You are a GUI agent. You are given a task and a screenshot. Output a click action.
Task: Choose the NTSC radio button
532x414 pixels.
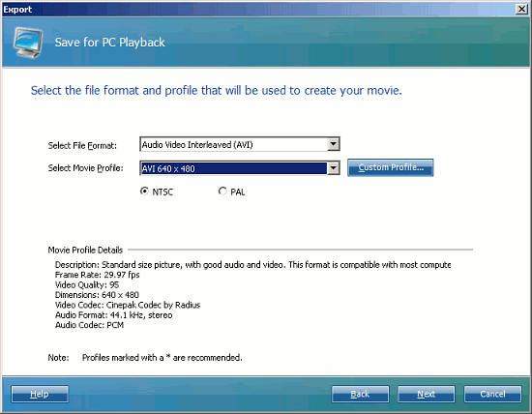(x=144, y=192)
